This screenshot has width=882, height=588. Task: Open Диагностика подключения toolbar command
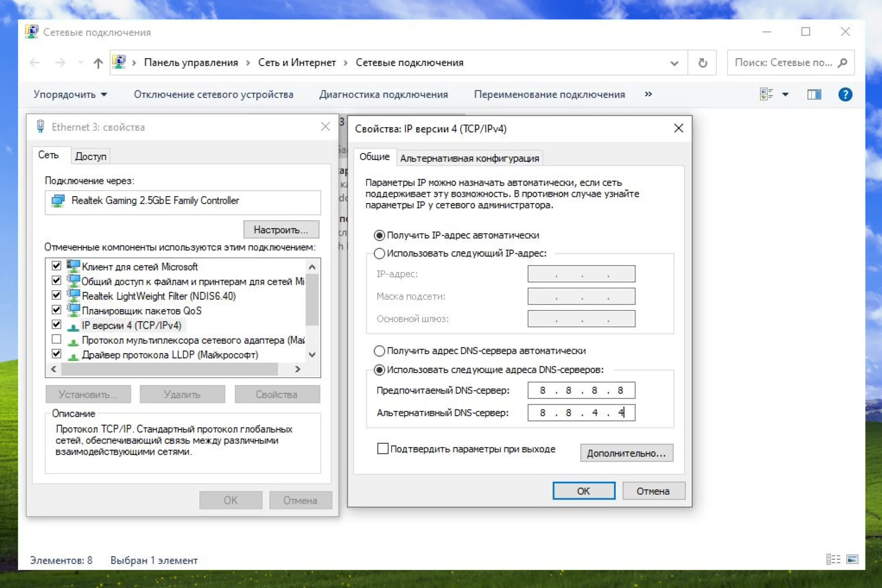(383, 94)
